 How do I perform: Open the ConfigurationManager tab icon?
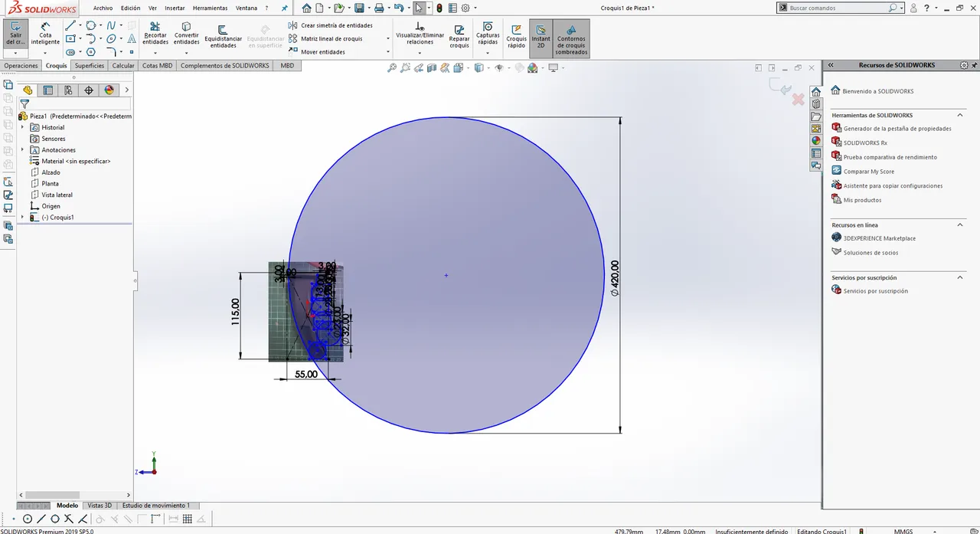68,90
